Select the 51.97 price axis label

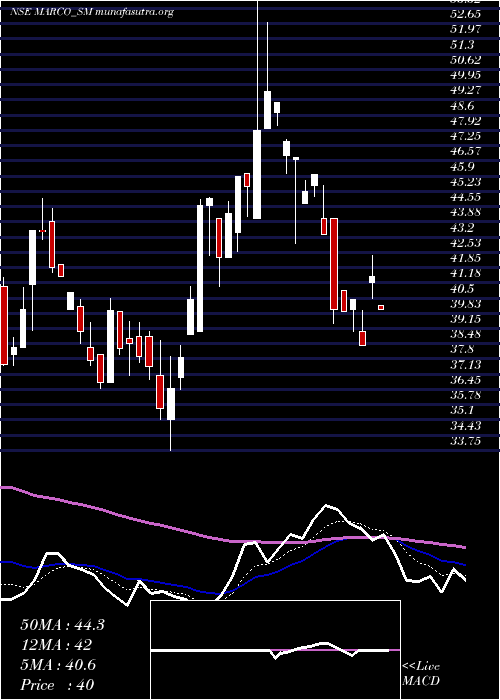click(465, 29)
